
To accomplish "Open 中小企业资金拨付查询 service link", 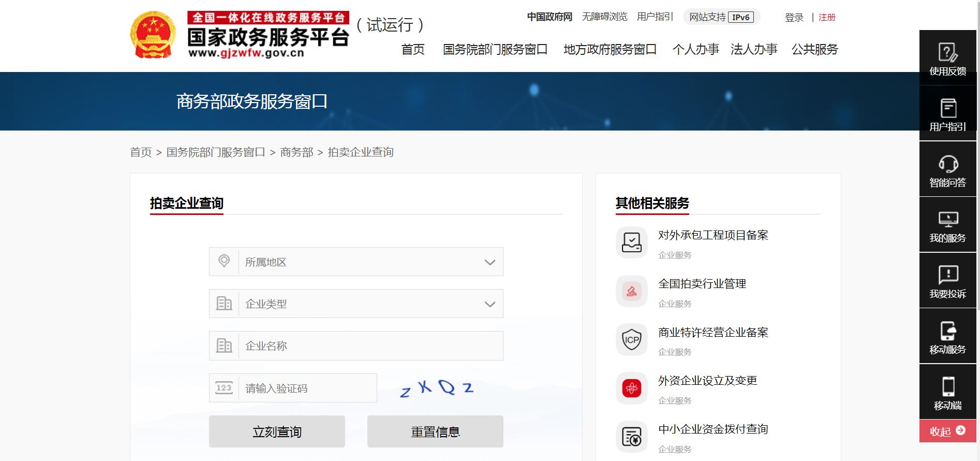I will point(713,429).
